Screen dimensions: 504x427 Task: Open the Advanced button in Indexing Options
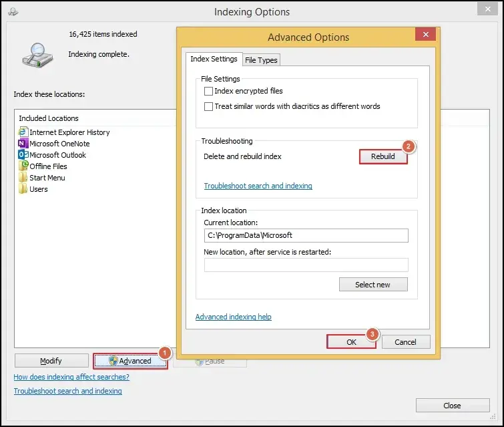tap(130, 361)
